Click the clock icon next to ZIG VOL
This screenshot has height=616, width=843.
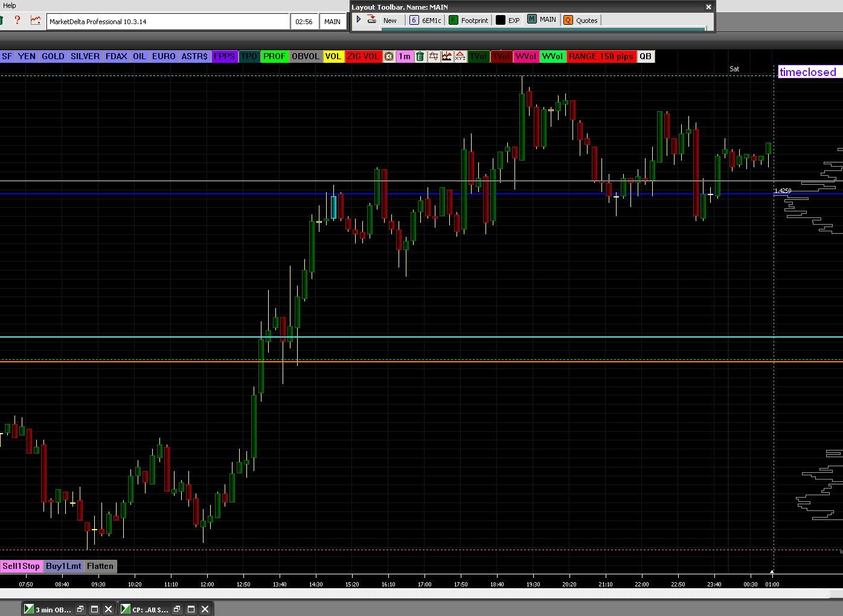389,57
